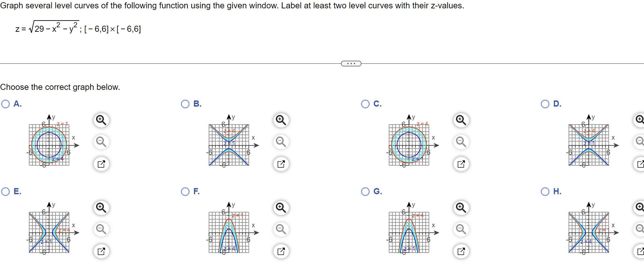Select answer choice F
The height and width of the screenshot is (277, 644).
[x=185, y=191]
